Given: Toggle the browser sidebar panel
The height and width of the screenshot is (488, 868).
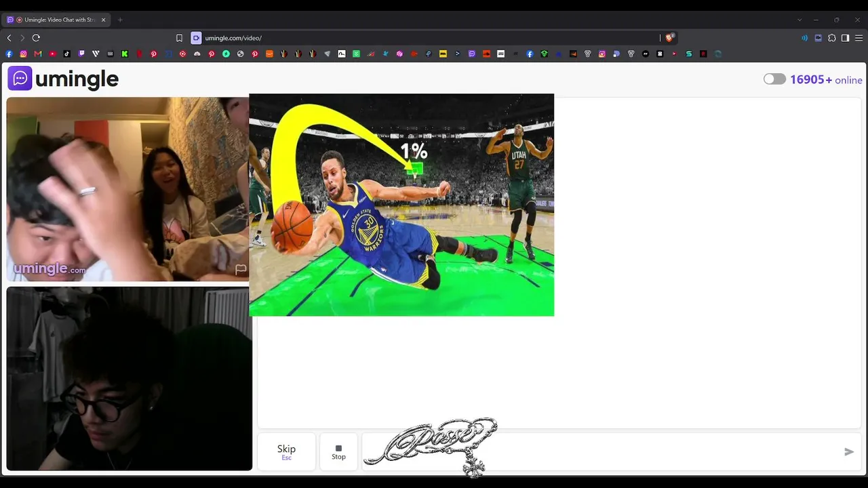Looking at the screenshot, I should (x=845, y=38).
